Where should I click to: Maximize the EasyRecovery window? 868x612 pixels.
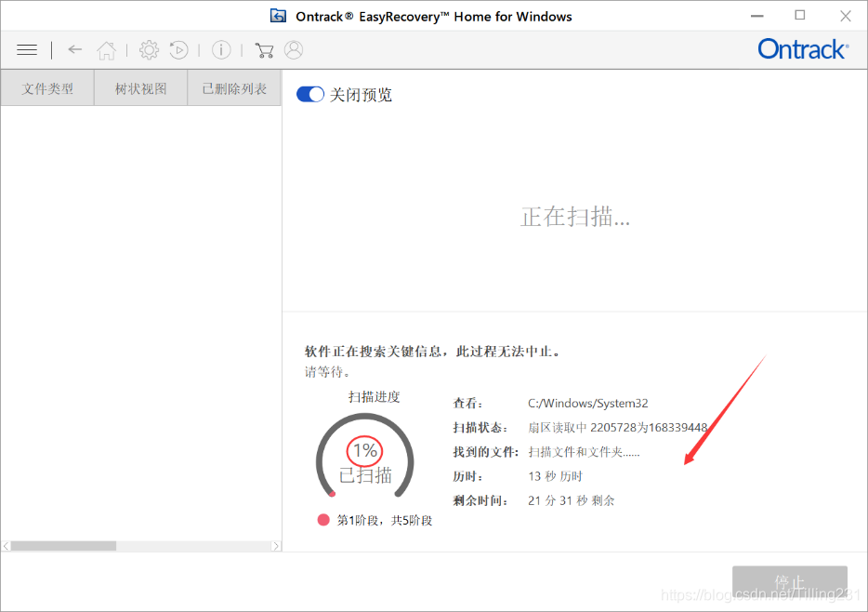tap(800, 16)
